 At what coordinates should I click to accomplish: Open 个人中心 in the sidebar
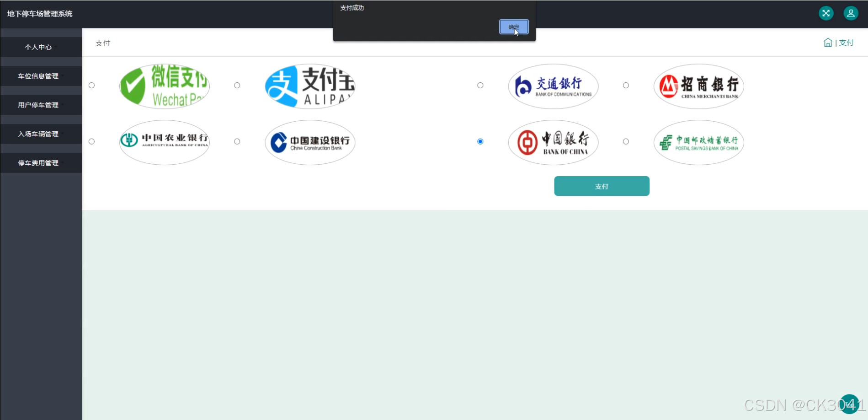(x=41, y=47)
